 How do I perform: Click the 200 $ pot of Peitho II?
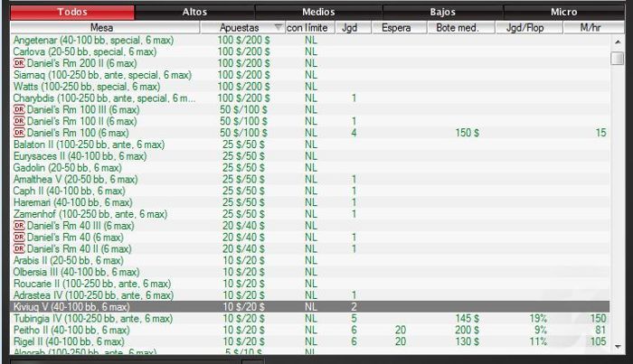pos(468,331)
